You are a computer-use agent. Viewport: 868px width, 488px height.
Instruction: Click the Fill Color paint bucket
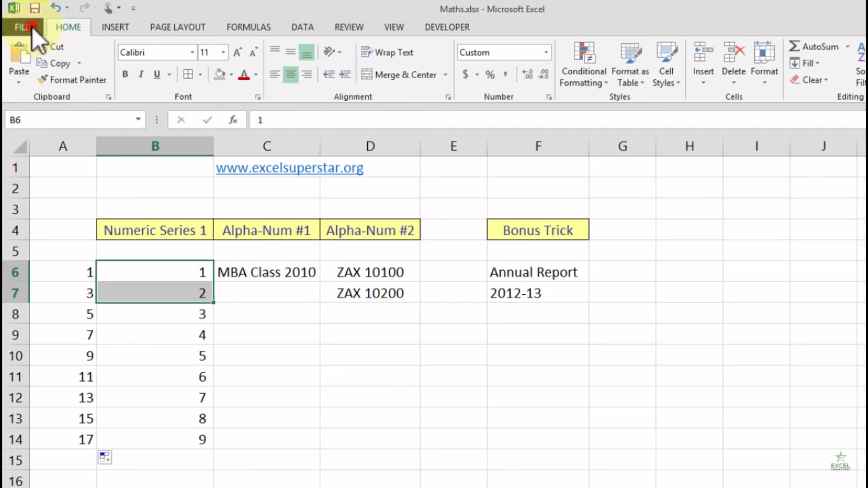(220, 74)
